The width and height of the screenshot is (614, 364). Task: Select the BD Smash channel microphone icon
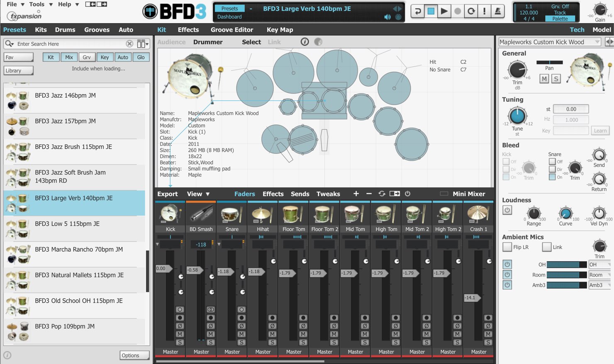tap(201, 214)
